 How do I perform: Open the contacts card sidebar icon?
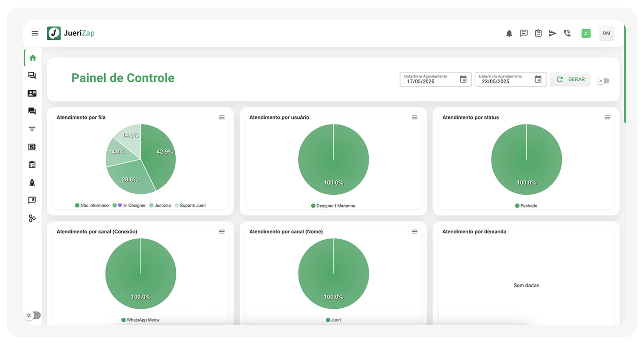(32, 93)
